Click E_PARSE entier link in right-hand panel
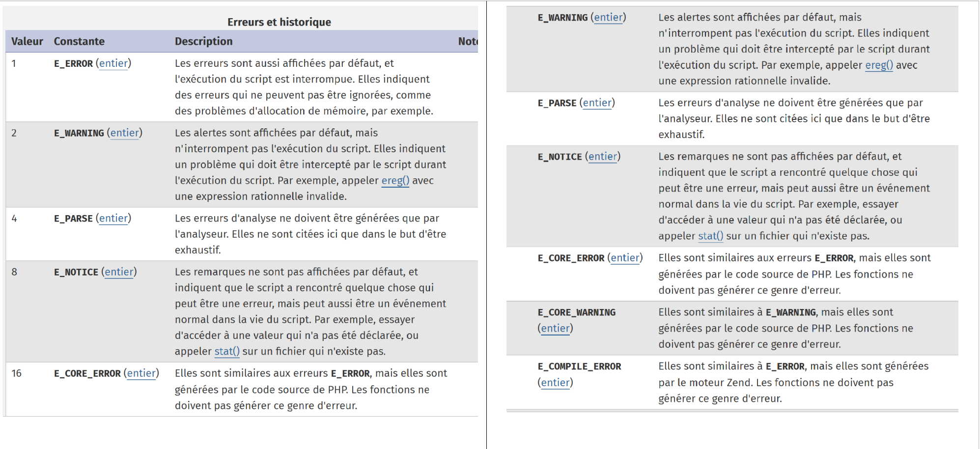The width and height of the screenshot is (980, 449). [x=597, y=103]
